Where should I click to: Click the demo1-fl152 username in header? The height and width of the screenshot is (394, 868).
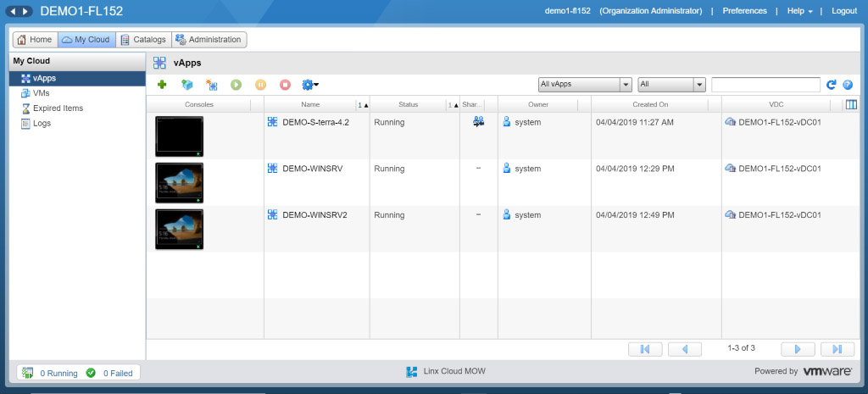567,11
